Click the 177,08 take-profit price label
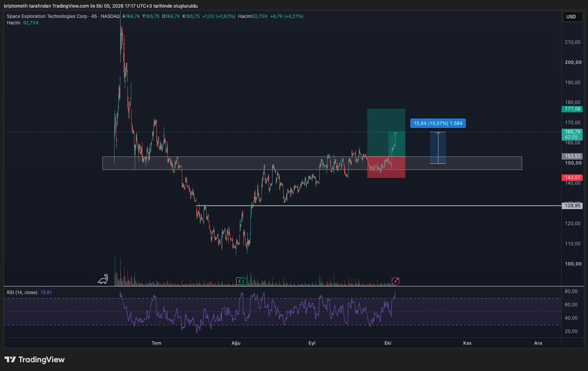 pyautogui.click(x=571, y=109)
